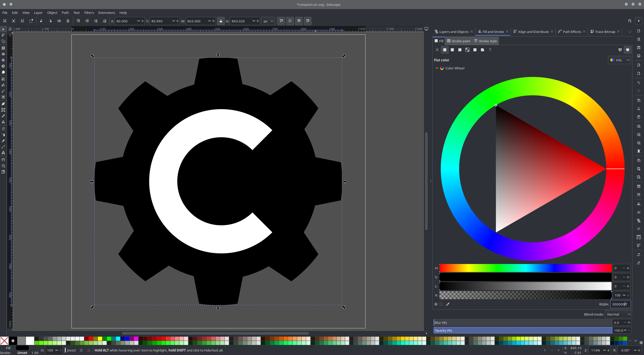Enable the evenodd fill rule button
The height and width of the screenshot is (355, 644).
620,50
